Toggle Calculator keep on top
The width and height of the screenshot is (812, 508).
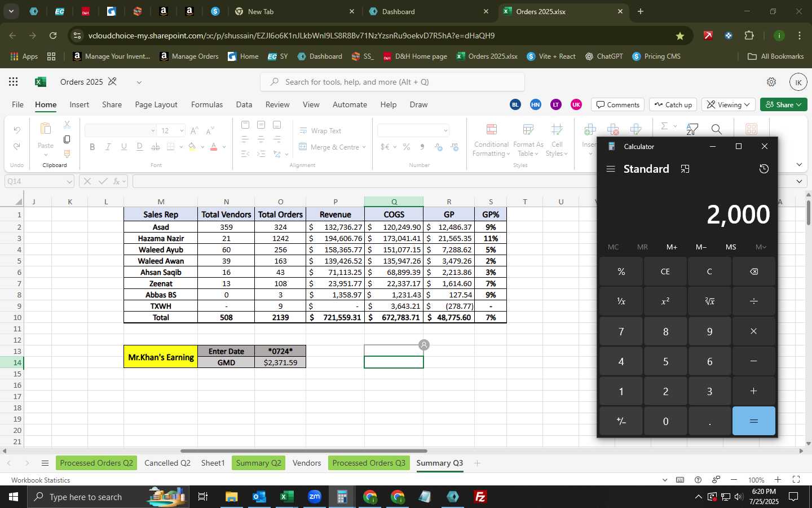[685, 169]
